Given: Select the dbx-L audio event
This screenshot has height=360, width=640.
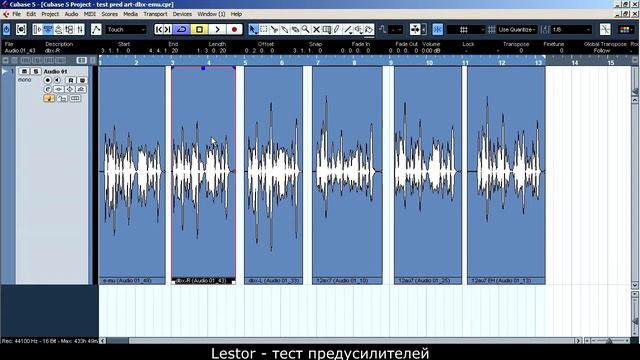Looking at the screenshot, I should pyautogui.click(x=273, y=175).
